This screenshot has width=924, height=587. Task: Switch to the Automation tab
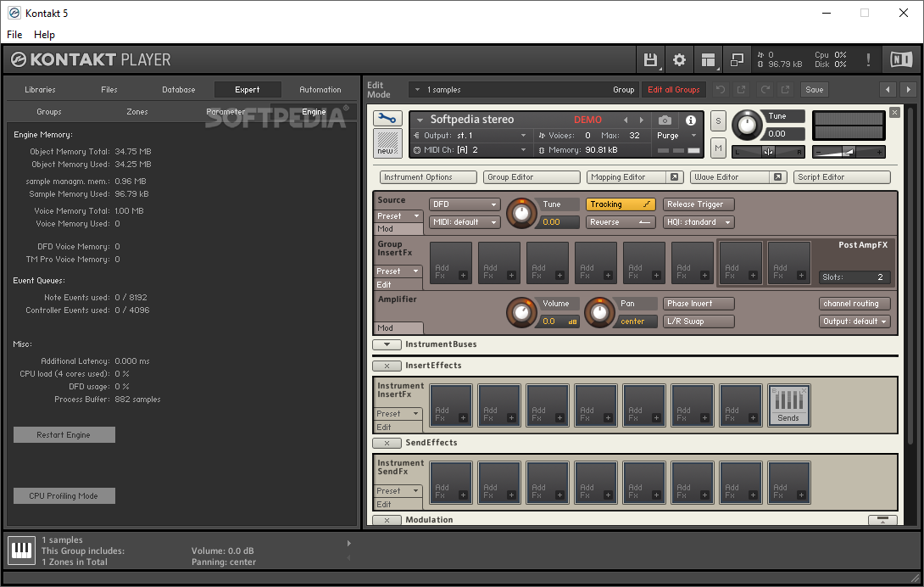(320, 90)
